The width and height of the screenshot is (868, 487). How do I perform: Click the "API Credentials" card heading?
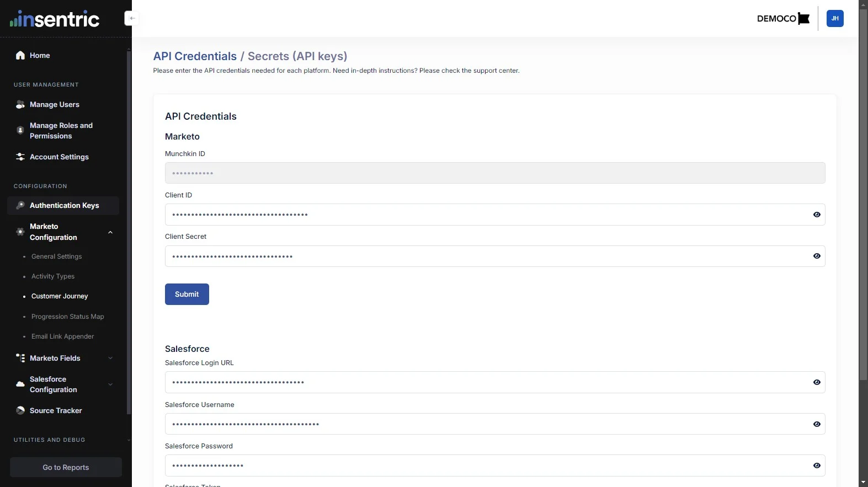click(201, 116)
